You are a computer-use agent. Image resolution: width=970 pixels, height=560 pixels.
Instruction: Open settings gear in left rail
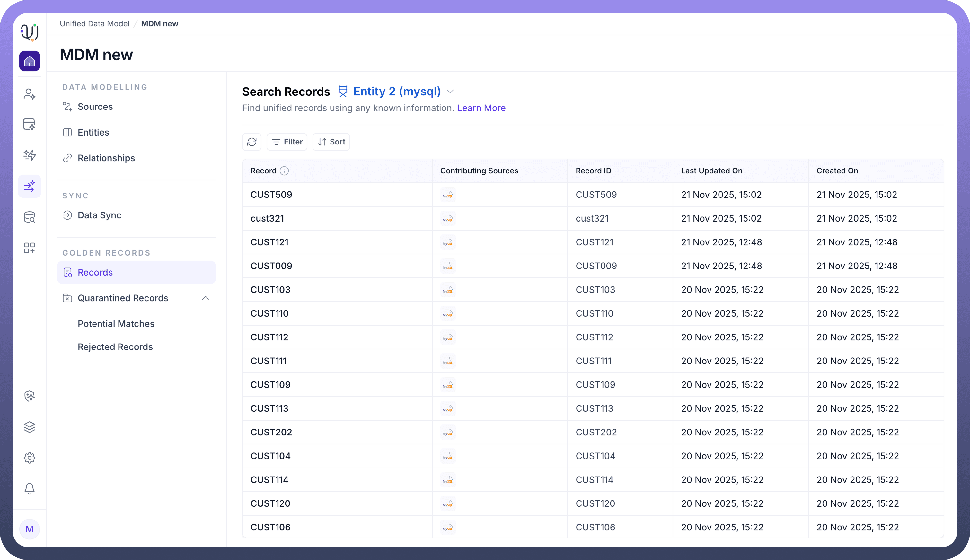point(29,458)
